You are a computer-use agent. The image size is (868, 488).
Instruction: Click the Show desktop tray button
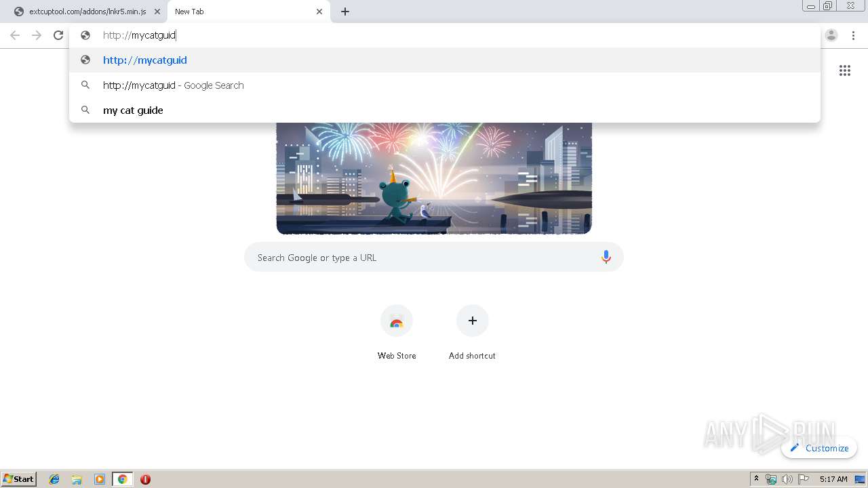pos(860,479)
